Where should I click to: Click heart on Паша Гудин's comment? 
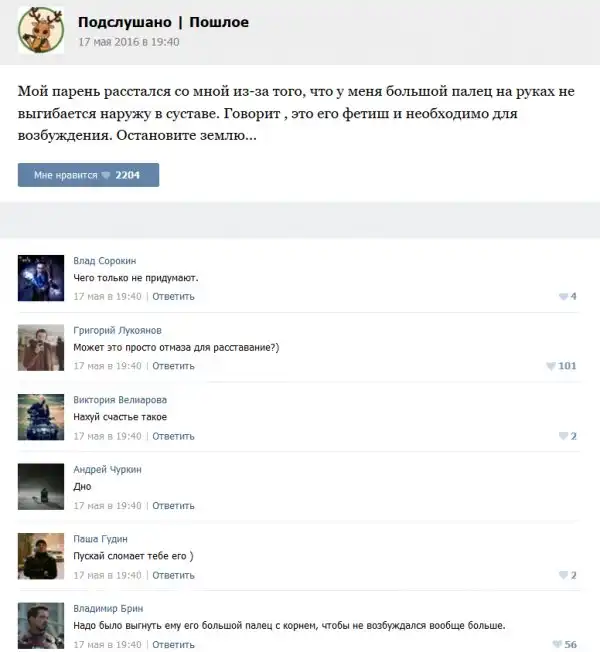point(563,575)
